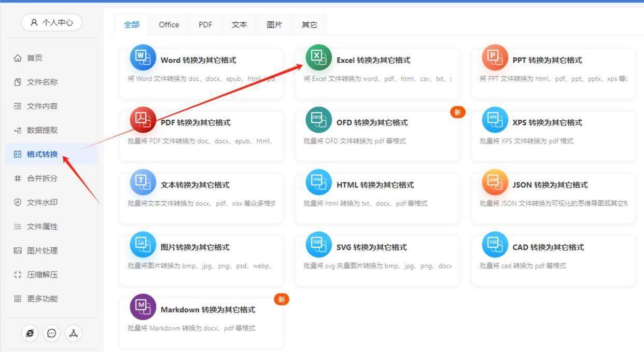Open the purple Markdown conversion icon
Image resolution: width=644 pixels, height=352 pixels.
(x=143, y=307)
